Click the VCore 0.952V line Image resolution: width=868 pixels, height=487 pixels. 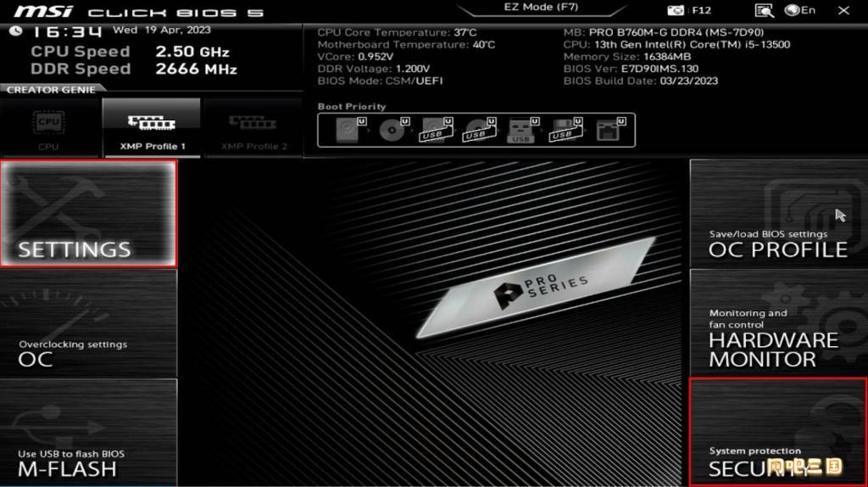355,57
